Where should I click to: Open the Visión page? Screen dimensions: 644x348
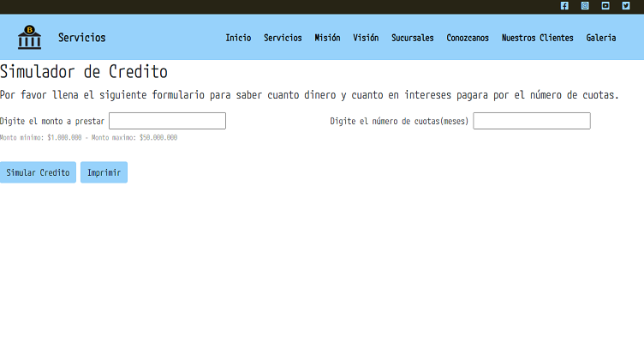click(x=366, y=38)
